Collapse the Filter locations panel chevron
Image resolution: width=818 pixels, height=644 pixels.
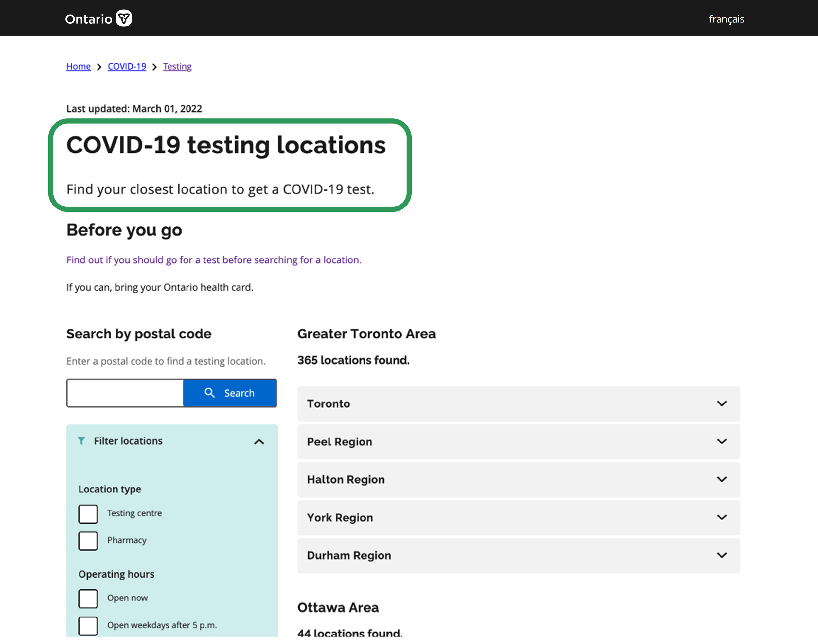pyautogui.click(x=259, y=441)
